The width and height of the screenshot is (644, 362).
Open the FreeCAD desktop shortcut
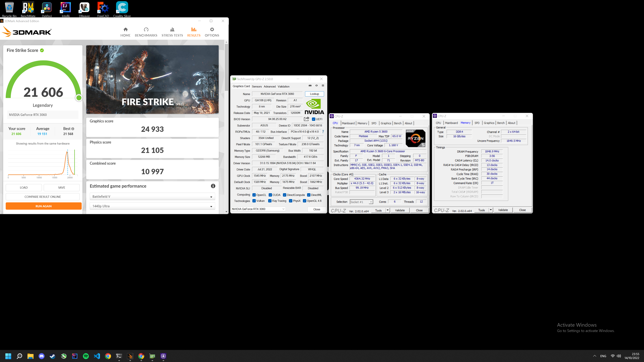(x=103, y=9)
